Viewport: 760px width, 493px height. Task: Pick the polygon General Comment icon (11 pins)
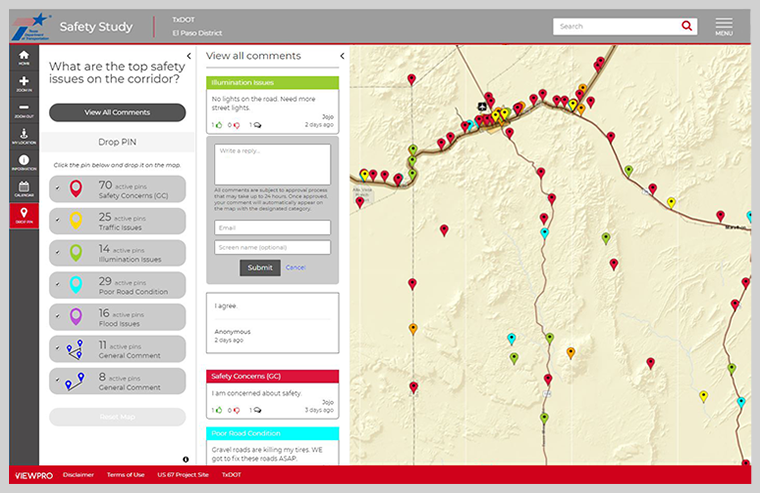click(x=75, y=349)
